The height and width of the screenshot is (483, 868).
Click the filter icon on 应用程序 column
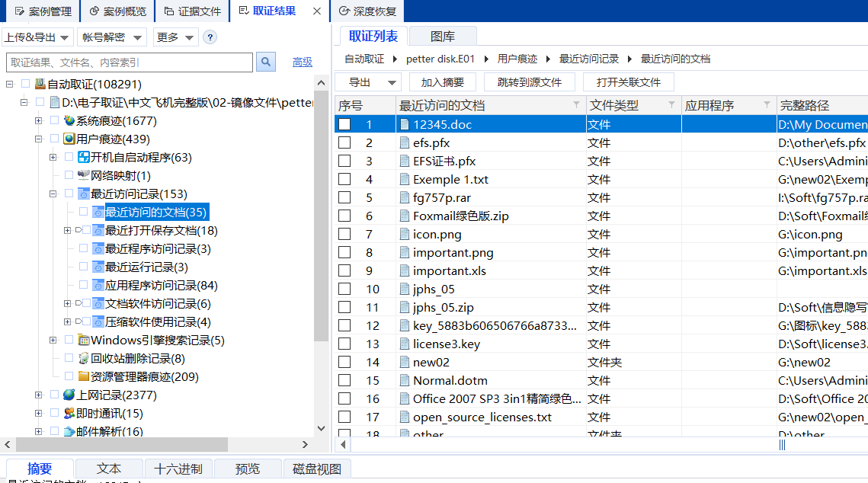coord(767,104)
